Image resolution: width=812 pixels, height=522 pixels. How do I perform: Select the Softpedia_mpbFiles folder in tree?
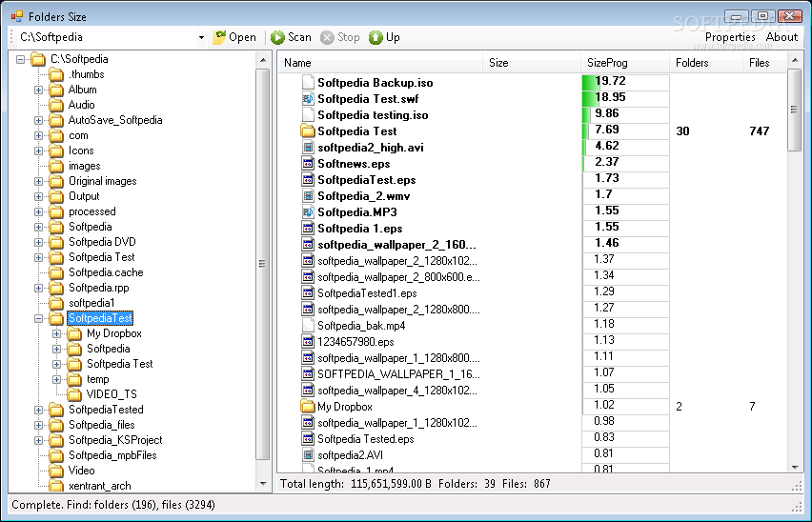coord(112,455)
